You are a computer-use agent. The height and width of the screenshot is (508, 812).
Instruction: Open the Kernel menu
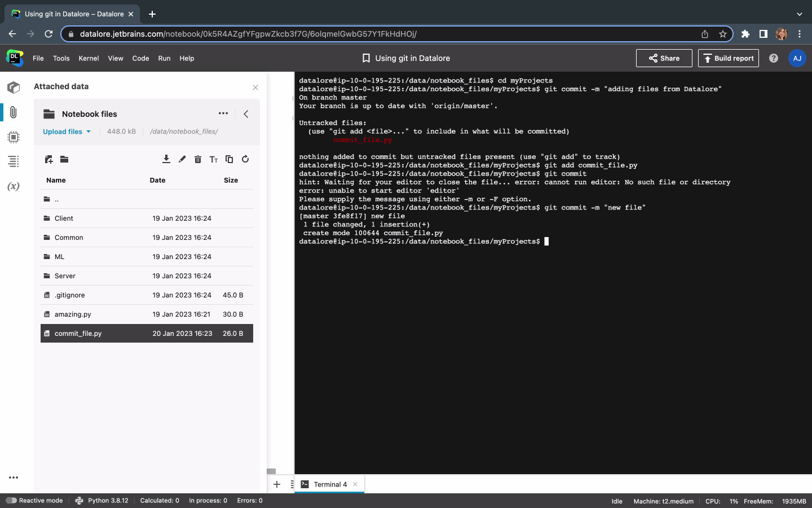(x=89, y=58)
